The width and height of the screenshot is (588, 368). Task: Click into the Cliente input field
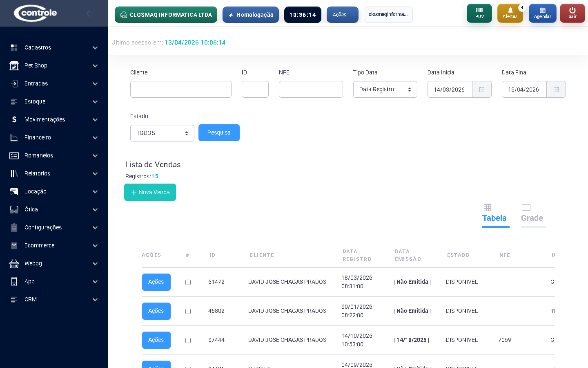180,90
